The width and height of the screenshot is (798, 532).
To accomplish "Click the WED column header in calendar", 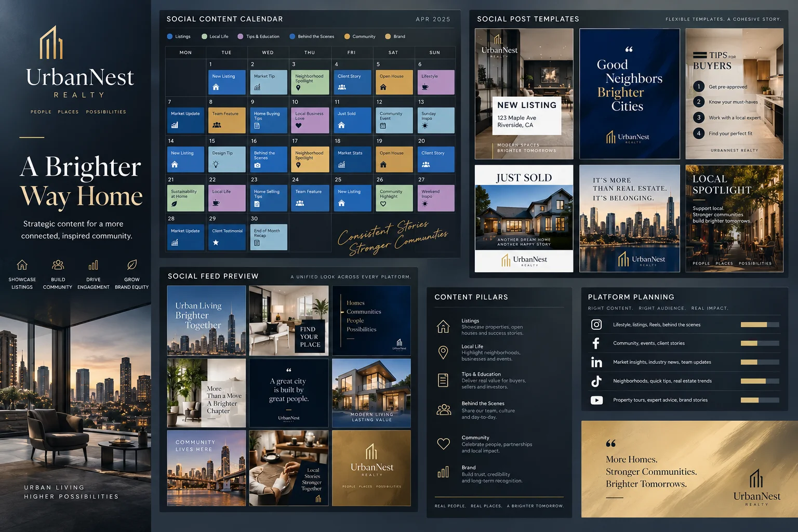I will coord(268,52).
